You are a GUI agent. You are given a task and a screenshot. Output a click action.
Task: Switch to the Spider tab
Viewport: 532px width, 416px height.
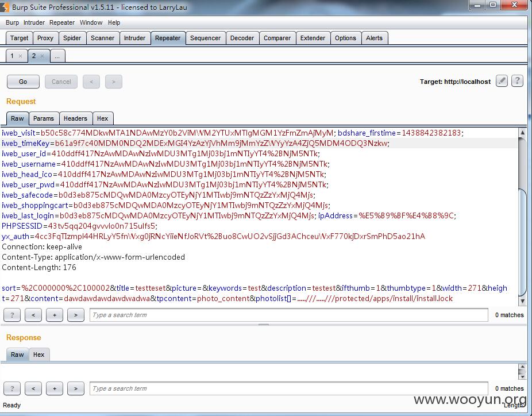point(72,38)
